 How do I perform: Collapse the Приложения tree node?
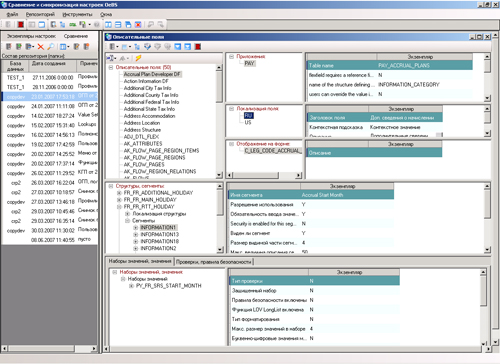coord(231,57)
